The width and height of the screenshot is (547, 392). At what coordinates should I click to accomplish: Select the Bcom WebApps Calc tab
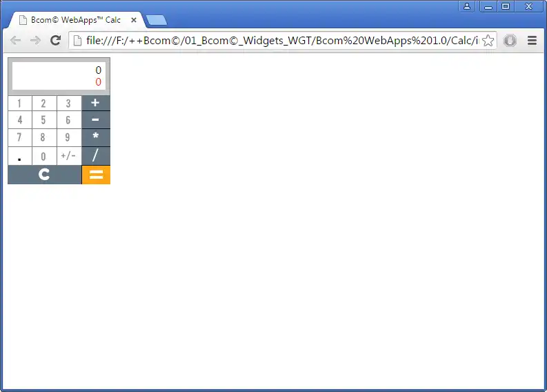pos(76,20)
